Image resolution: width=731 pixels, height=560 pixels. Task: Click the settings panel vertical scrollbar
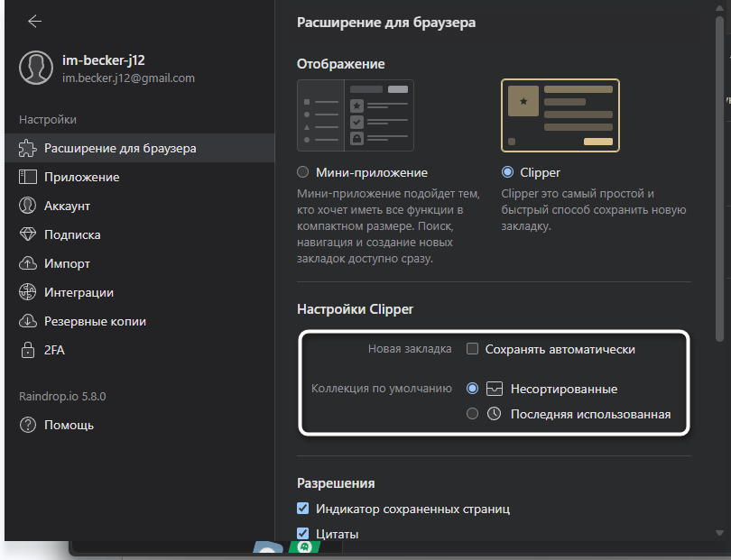[719, 179]
